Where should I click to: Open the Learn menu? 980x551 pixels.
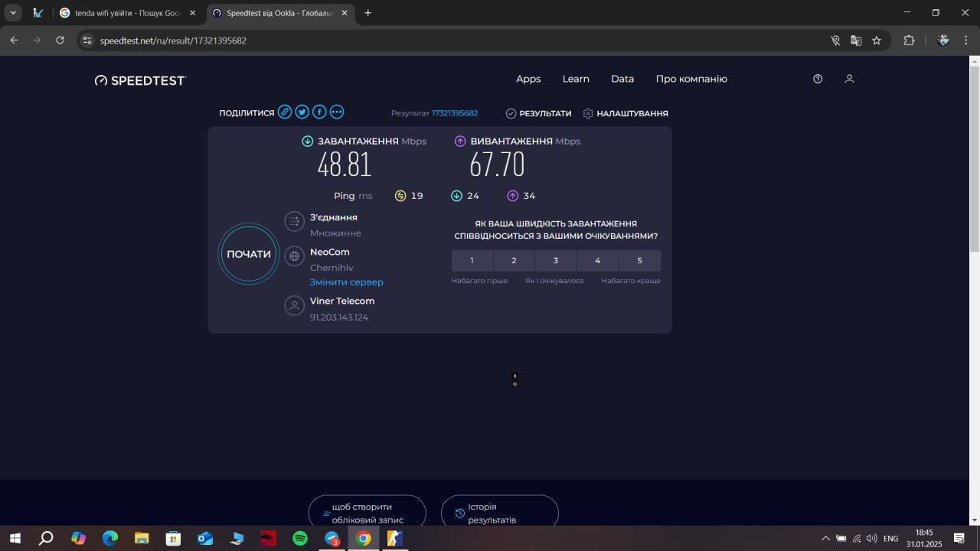[576, 79]
